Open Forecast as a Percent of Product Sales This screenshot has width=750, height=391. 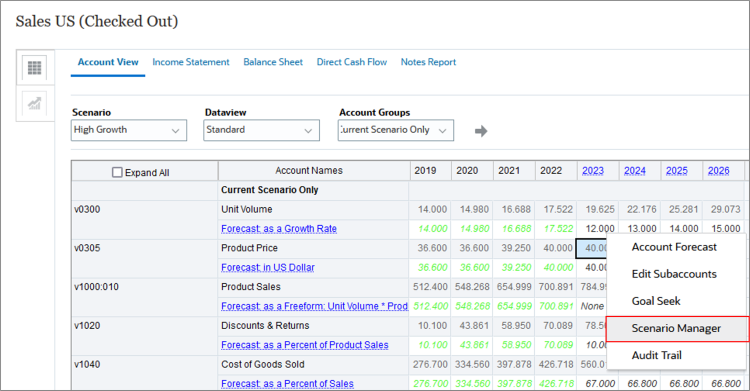[x=305, y=345]
